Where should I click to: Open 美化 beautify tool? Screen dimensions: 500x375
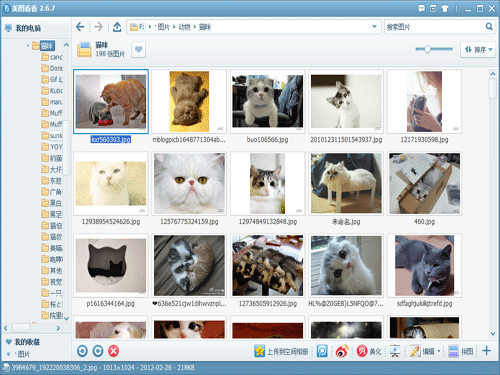(x=369, y=351)
